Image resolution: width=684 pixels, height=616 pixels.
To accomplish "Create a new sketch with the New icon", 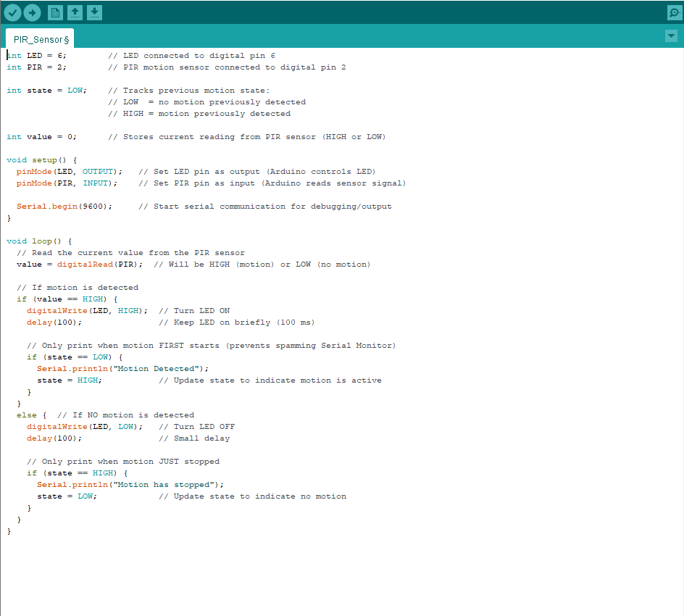I will point(55,12).
